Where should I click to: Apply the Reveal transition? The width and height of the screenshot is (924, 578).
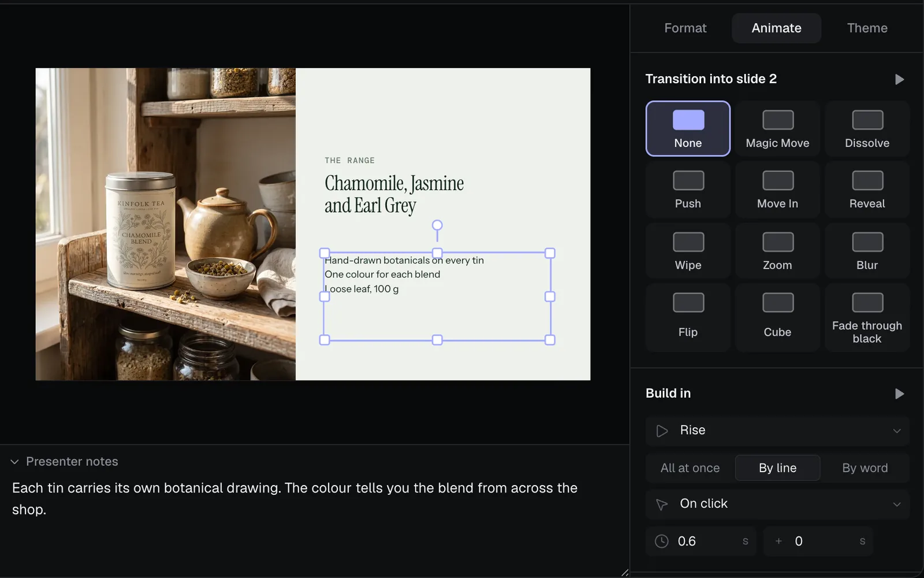(x=867, y=190)
